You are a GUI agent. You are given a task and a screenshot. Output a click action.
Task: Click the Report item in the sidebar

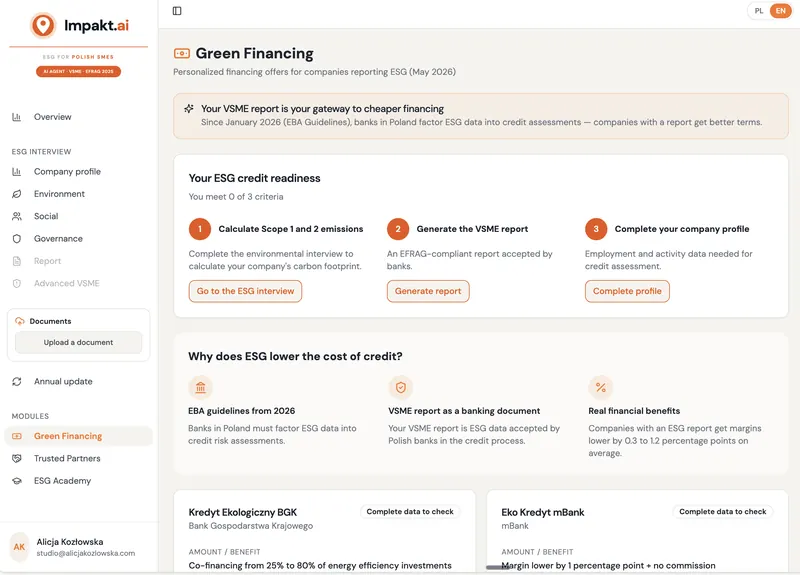(x=79, y=261)
